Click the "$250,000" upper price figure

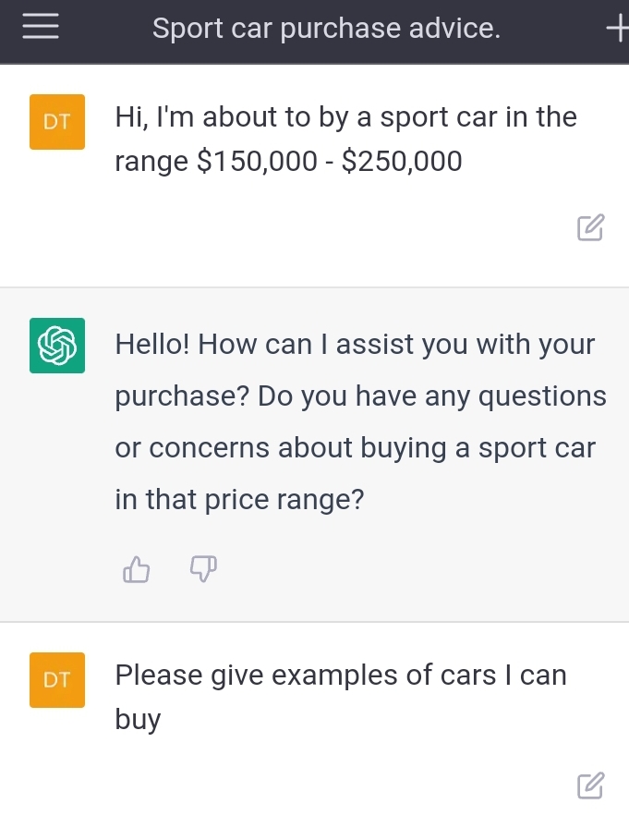[x=402, y=162]
